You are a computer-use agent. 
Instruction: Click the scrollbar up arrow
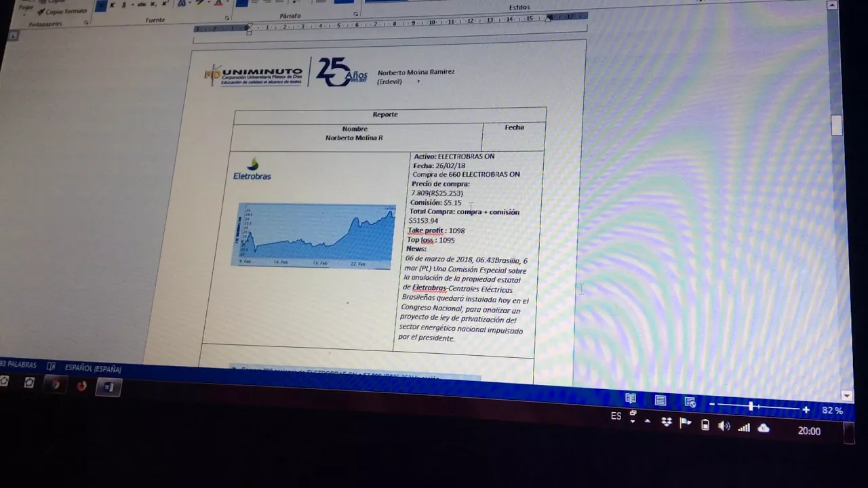tap(833, 5)
